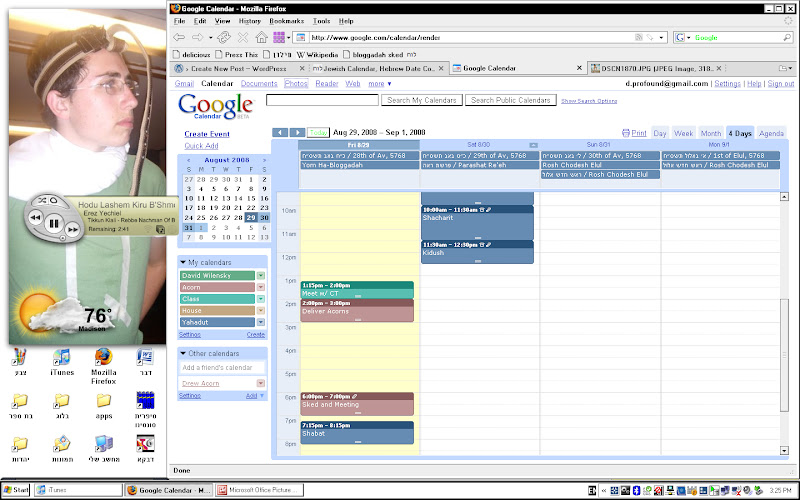Click Search Public Calendars button
800x500 pixels.
tap(510, 101)
